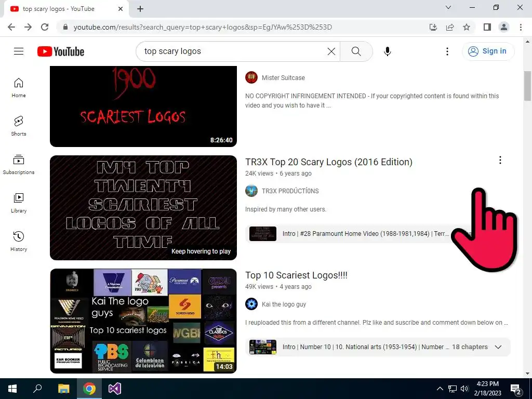Sign in to YouTube

click(x=488, y=51)
